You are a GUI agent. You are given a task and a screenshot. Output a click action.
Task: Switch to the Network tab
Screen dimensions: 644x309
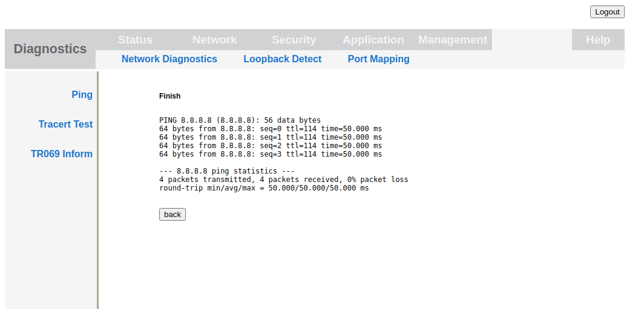(214, 40)
